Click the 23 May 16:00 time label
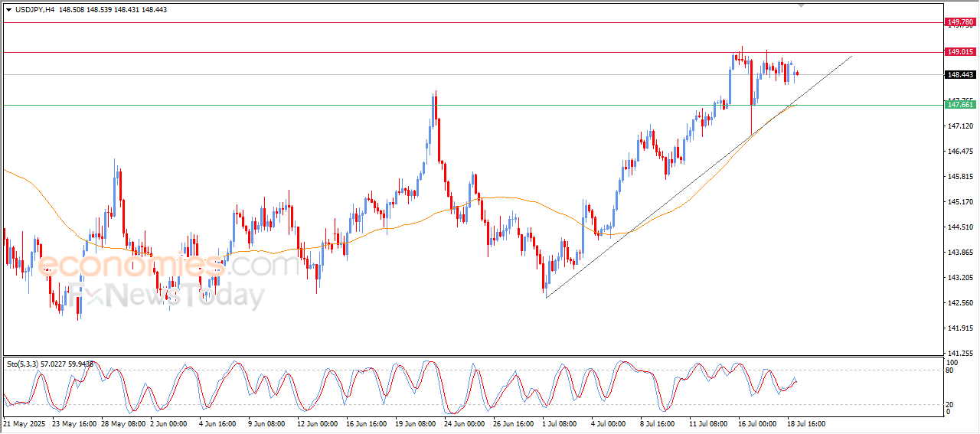 (x=74, y=423)
